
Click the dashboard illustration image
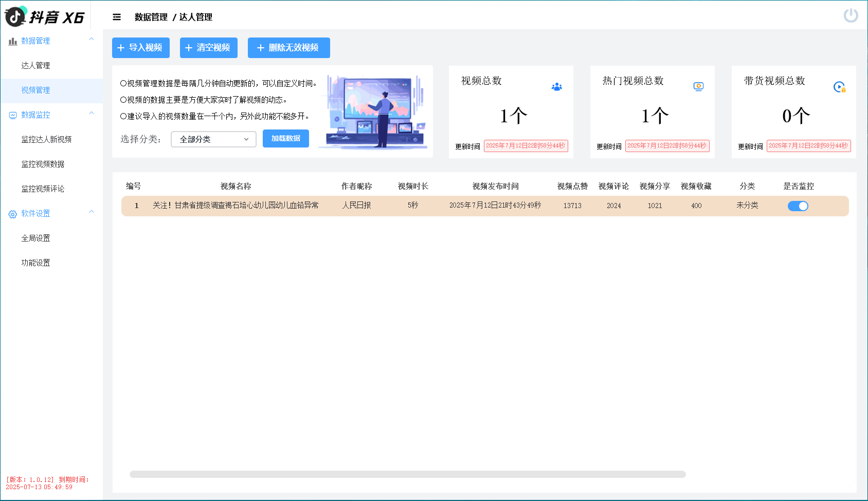[x=374, y=112]
